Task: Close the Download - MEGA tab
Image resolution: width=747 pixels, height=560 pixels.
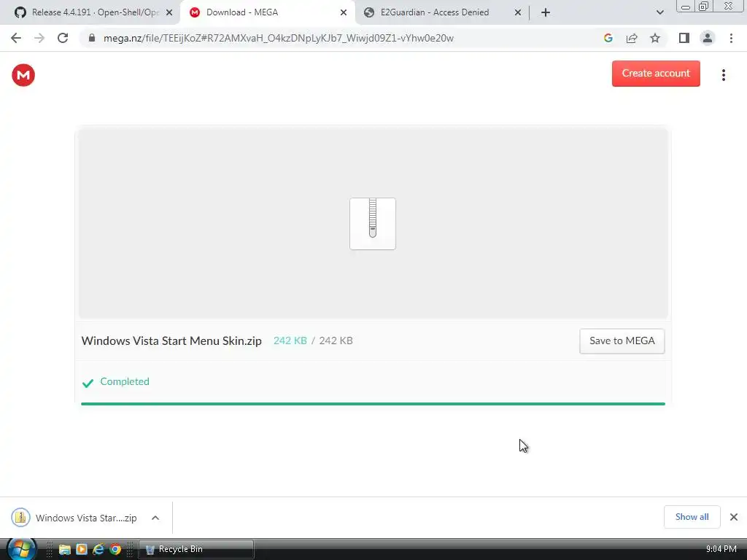Action: [344, 12]
